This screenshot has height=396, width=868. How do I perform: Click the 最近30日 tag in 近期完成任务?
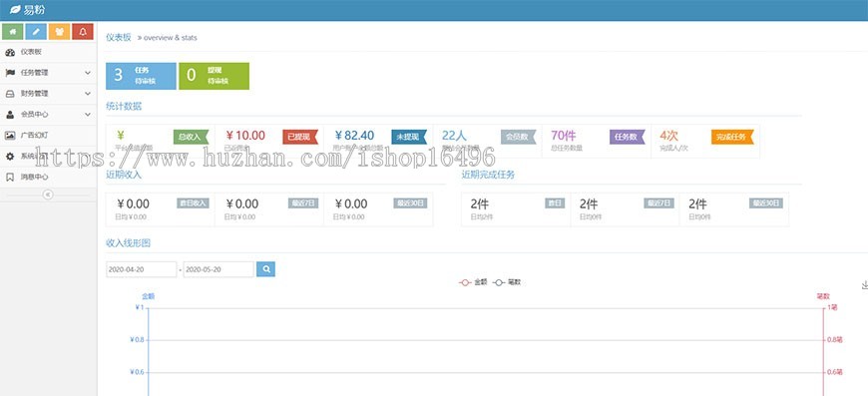point(766,202)
